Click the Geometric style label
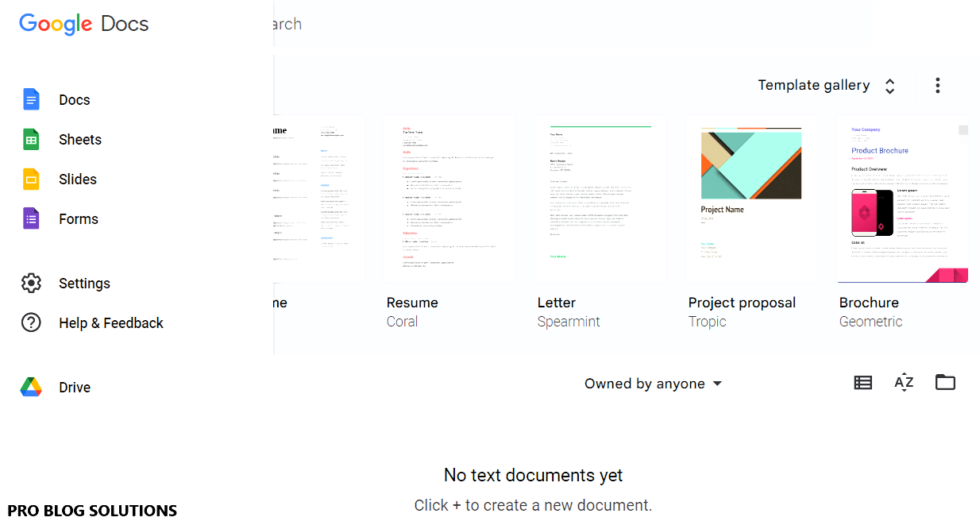 (871, 322)
